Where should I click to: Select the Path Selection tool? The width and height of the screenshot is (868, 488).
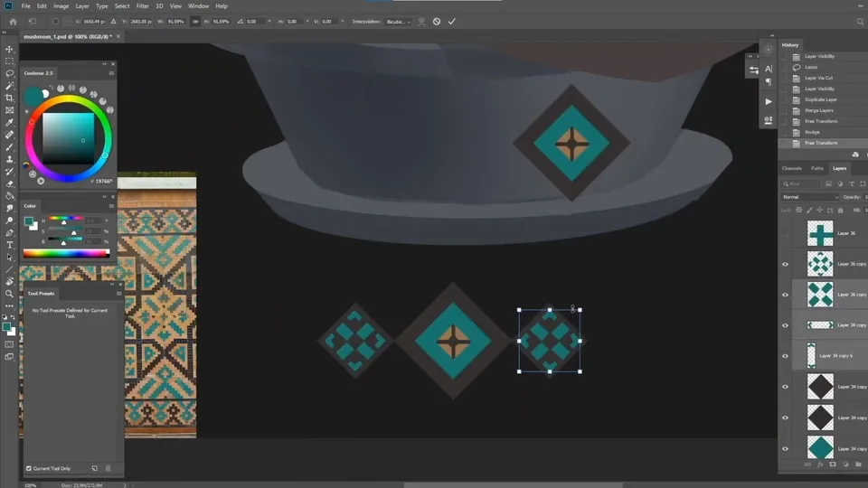(x=9, y=257)
